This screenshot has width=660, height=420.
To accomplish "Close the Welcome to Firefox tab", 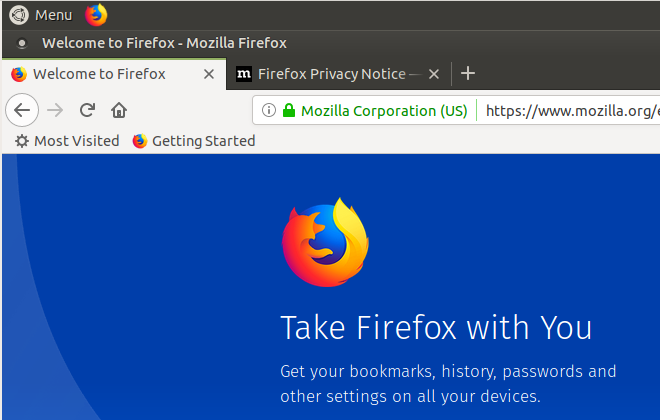I will click(x=209, y=74).
